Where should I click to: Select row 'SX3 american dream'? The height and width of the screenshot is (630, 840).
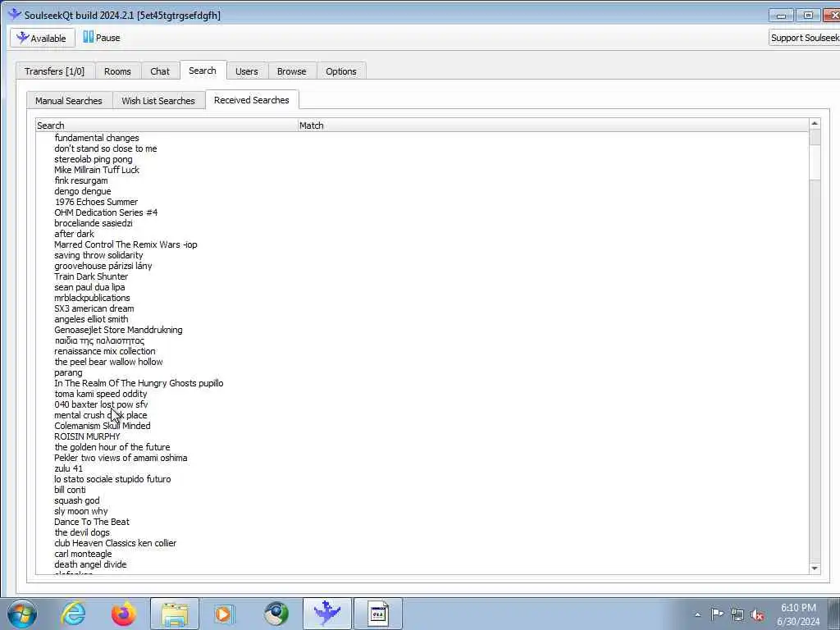(422, 308)
